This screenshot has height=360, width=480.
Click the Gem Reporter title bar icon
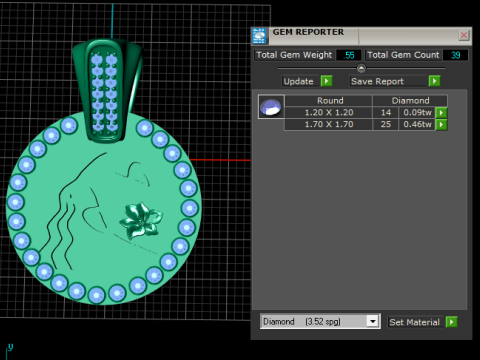259,36
